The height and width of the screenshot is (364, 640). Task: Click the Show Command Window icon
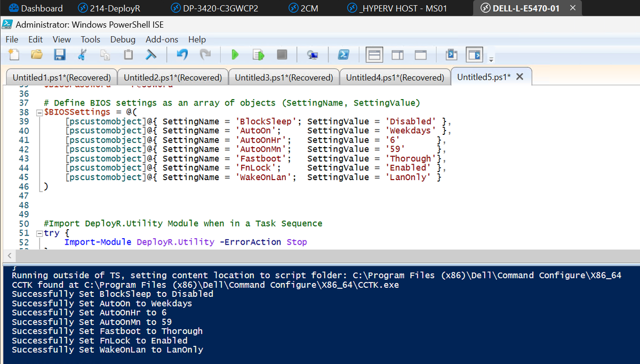[x=451, y=54]
